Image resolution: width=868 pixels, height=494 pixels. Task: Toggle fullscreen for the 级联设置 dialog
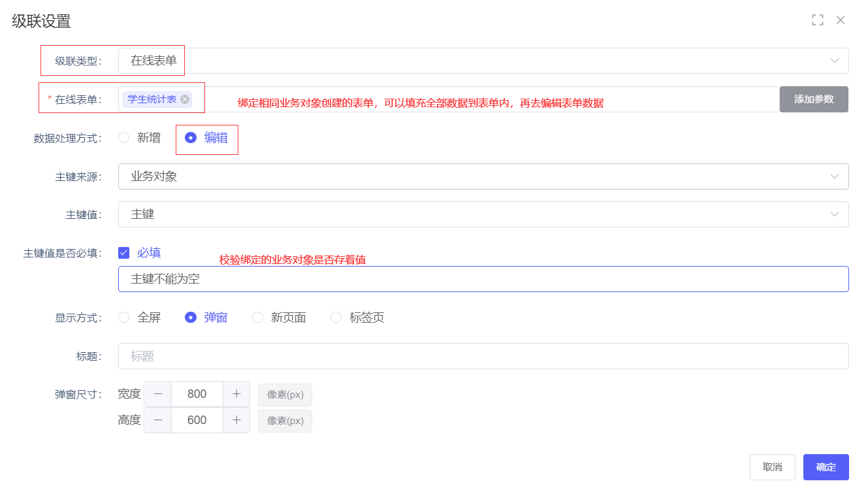click(x=817, y=20)
